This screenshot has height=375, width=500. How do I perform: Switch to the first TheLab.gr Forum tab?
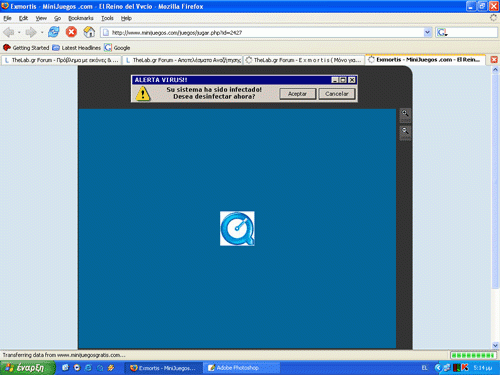[x=62, y=60]
